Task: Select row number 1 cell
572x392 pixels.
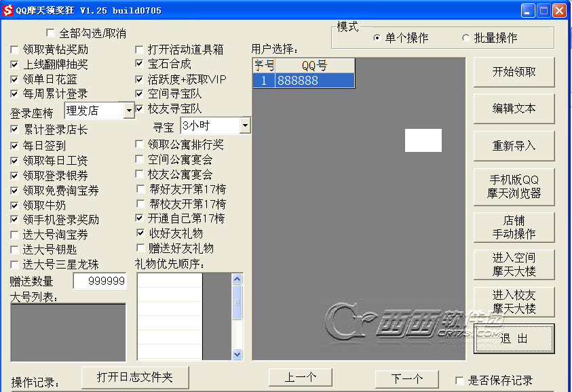Action: 264,80
